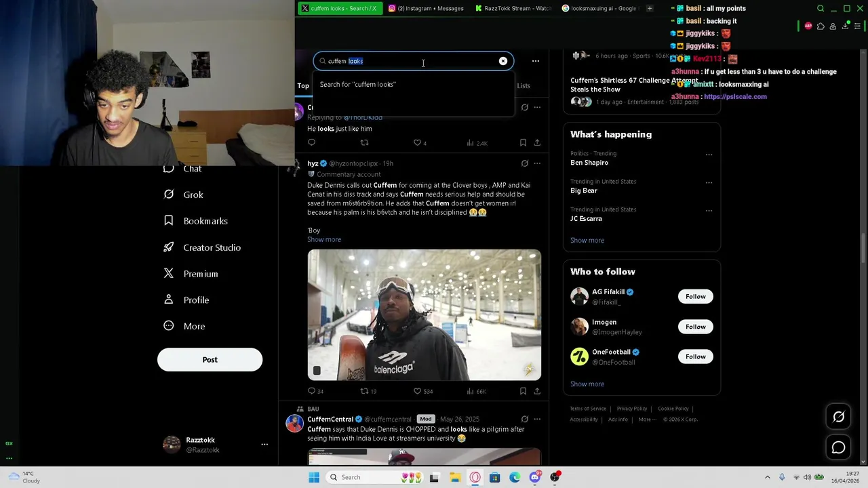Clear the search box with the X icon
Screen dimensions: 868x488
pyautogui.click(x=503, y=61)
